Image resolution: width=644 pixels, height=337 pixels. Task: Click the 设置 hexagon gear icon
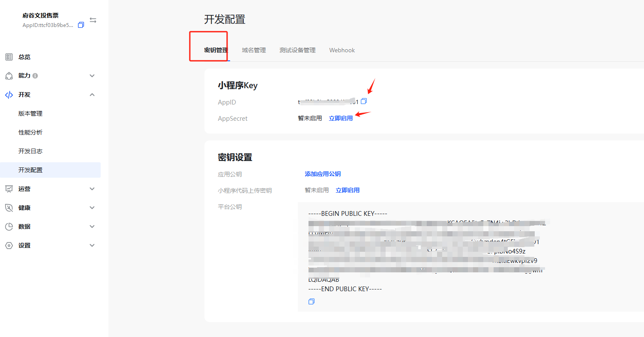point(9,245)
